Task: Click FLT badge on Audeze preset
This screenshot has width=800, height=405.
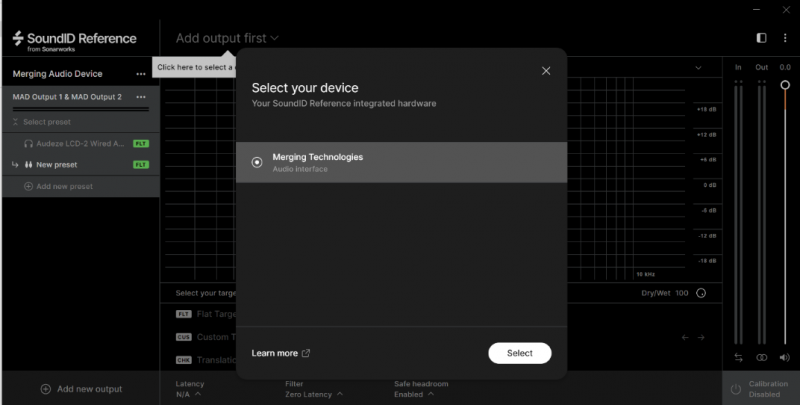Action: coord(141,144)
